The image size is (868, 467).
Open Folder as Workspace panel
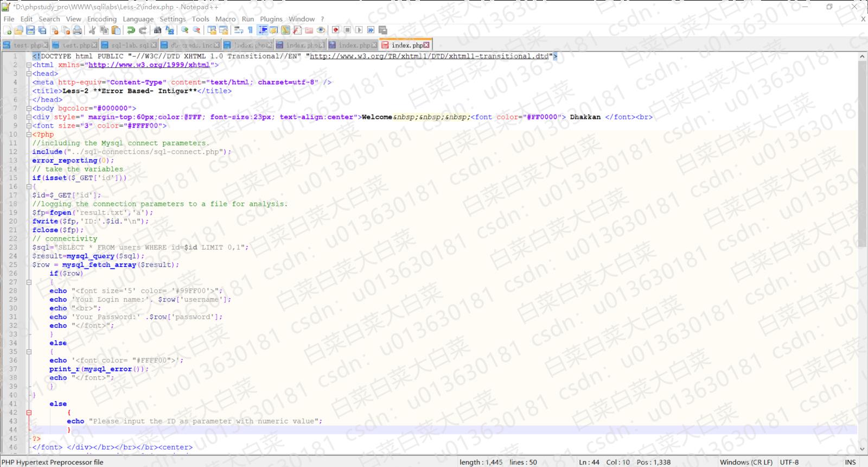pyautogui.click(x=309, y=30)
